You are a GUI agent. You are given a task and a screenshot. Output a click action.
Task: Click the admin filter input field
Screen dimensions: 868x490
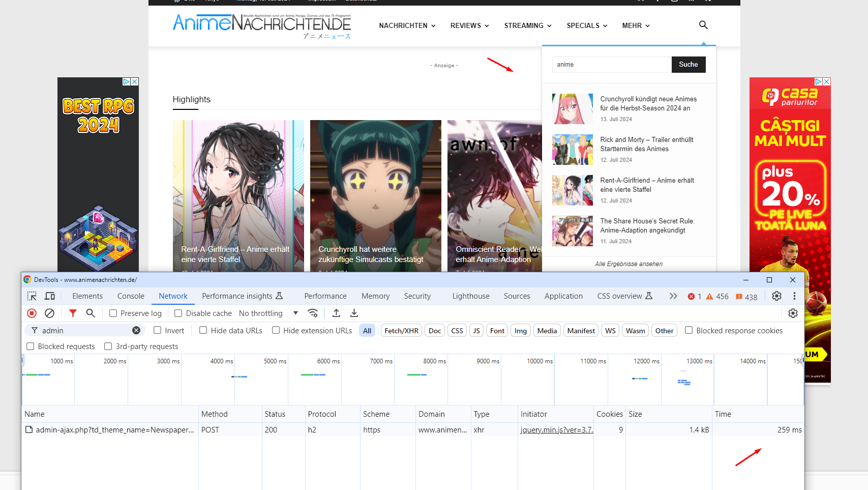tap(85, 330)
